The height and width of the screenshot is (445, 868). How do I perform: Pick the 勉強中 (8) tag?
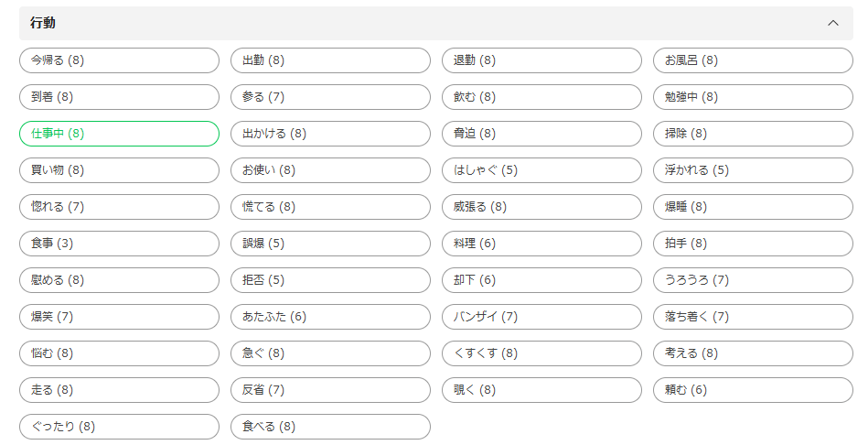pos(753,97)
